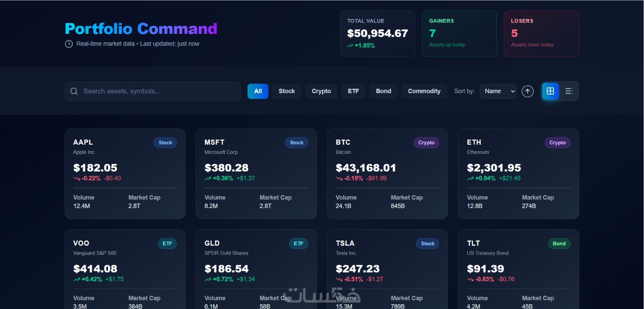The image size is (644, 309).
Task: Switch to grid view layout
Action: point(550,91)
